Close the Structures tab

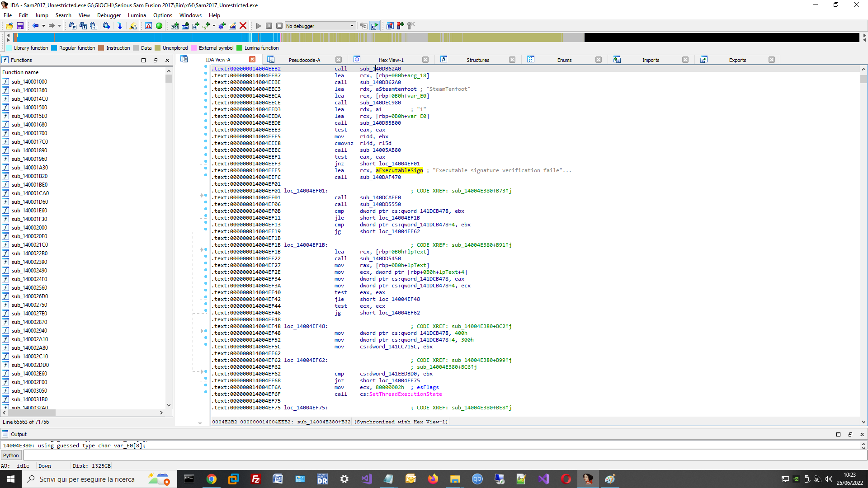[512, 60]
